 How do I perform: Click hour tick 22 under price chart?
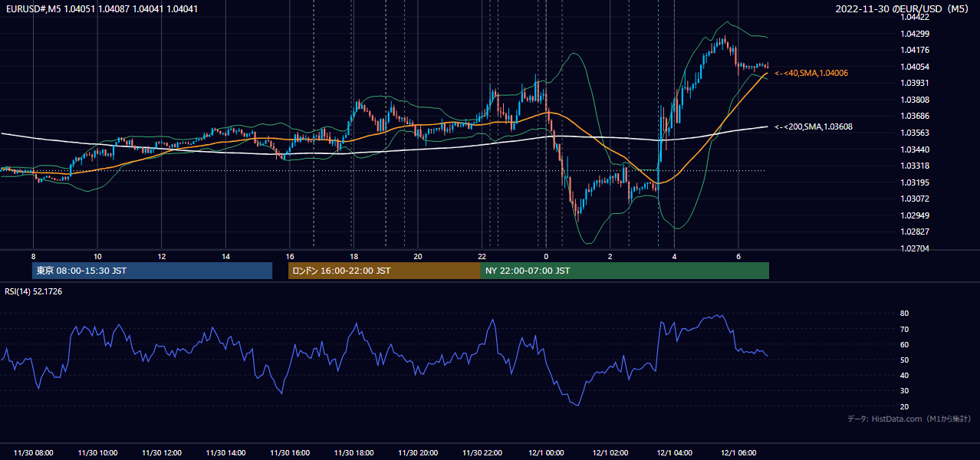click(482, 256)
